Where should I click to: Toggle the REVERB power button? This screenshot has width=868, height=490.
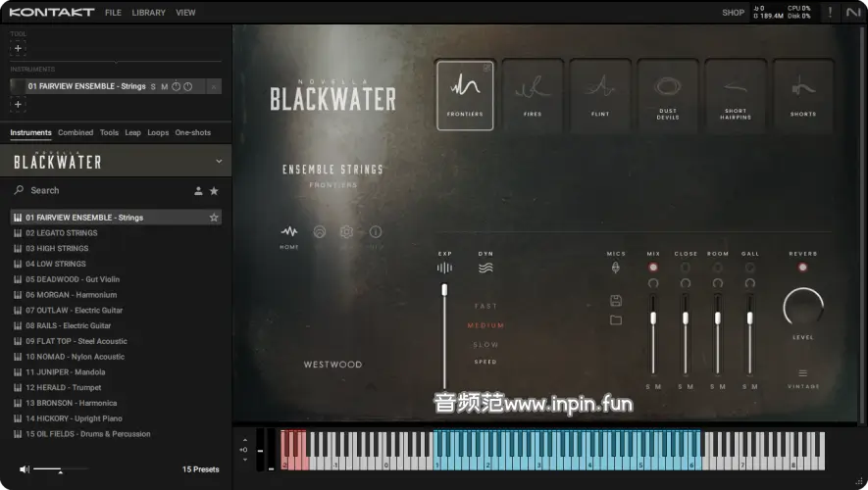(802, 268)
